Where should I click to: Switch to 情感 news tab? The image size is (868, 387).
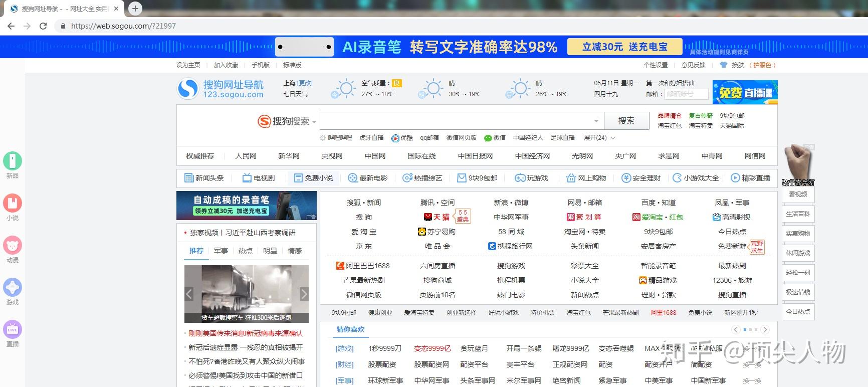point(295,251)
